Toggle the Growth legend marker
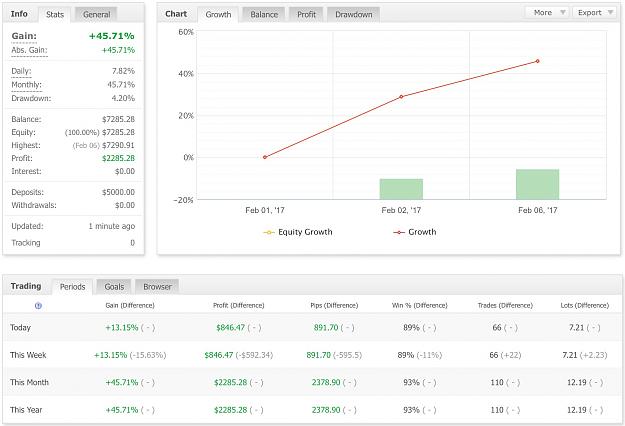 pos(399,232)
